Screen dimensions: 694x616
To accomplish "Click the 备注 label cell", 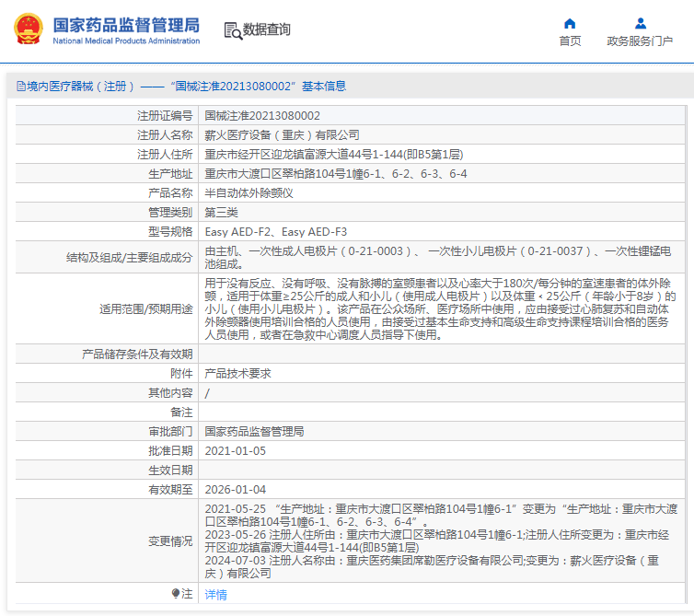I will [x=107, y=412].
